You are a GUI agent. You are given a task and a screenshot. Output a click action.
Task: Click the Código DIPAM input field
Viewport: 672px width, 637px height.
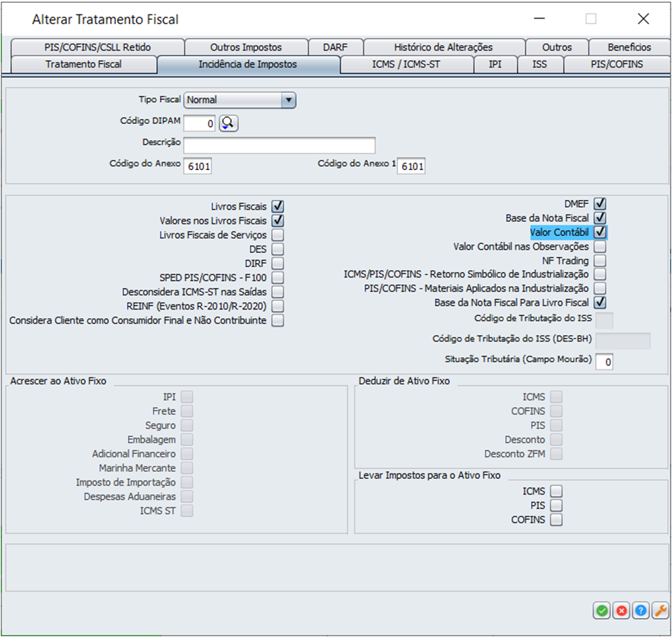pyautogui.click(x=199, y=123)
